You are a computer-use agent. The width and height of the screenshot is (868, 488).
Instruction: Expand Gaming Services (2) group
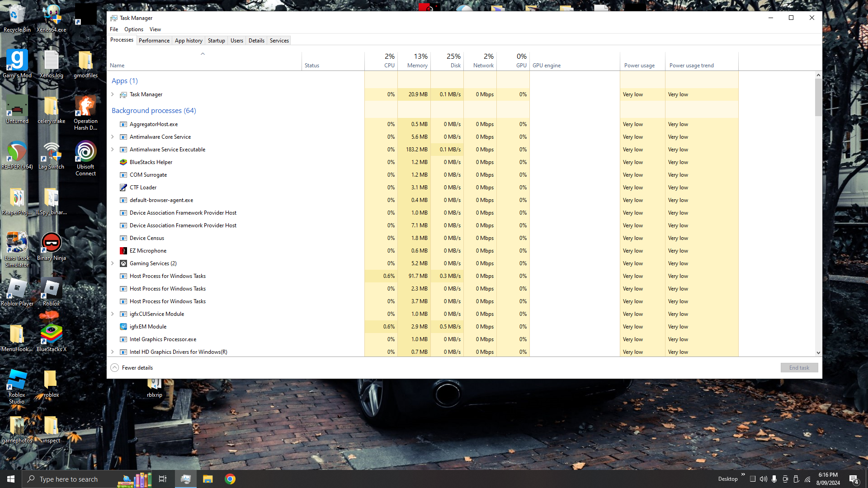113,263
